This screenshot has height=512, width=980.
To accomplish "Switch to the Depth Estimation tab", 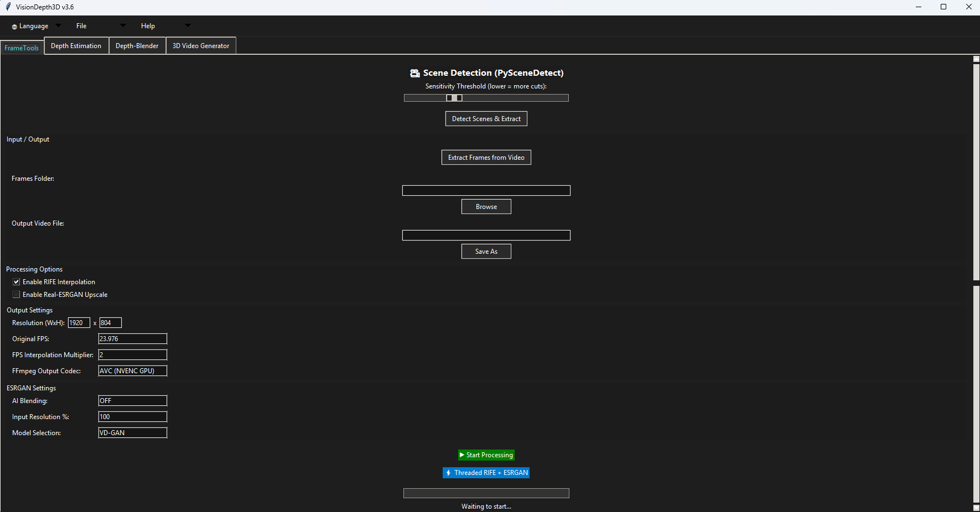I will point(76,46).
